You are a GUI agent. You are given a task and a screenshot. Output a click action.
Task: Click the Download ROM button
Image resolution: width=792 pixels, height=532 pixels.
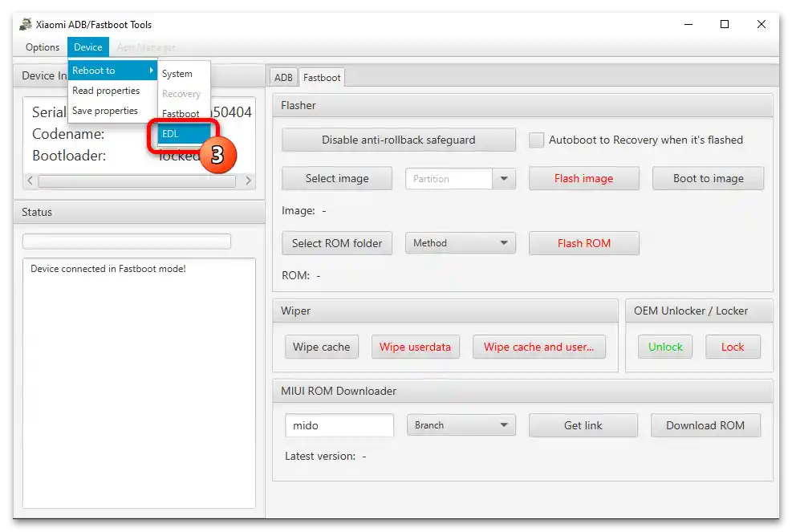(x=705, y=425)
